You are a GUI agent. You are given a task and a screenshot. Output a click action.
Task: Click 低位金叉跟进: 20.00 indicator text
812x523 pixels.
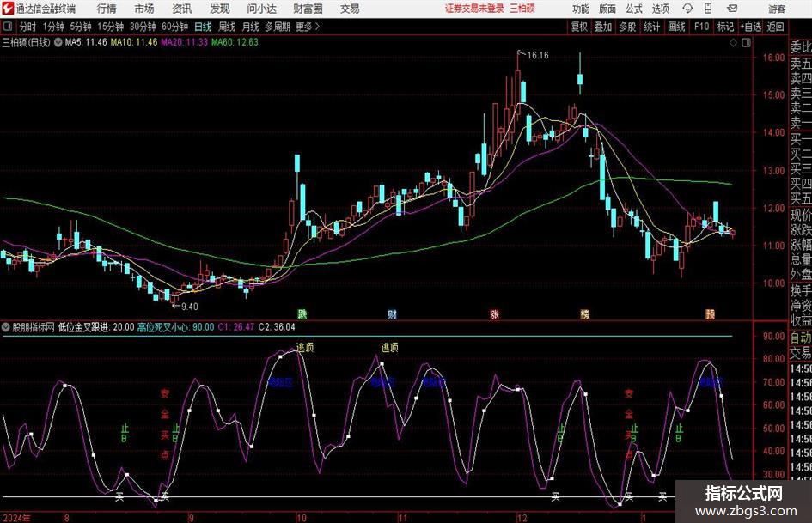tap(96, 327)
